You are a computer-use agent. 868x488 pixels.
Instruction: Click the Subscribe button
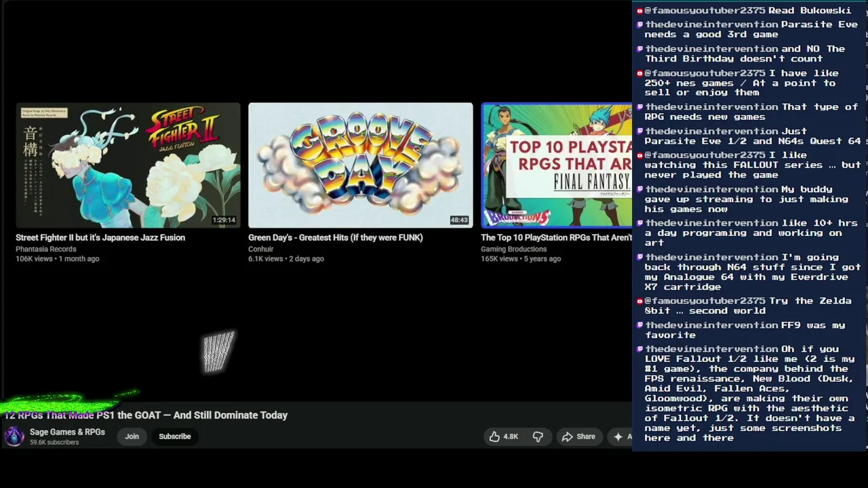click(x=175, y=436)
